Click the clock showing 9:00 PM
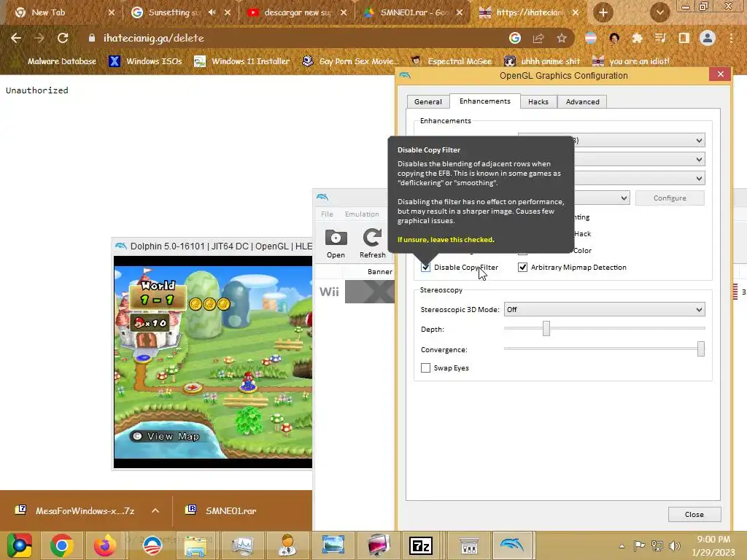 713,539
